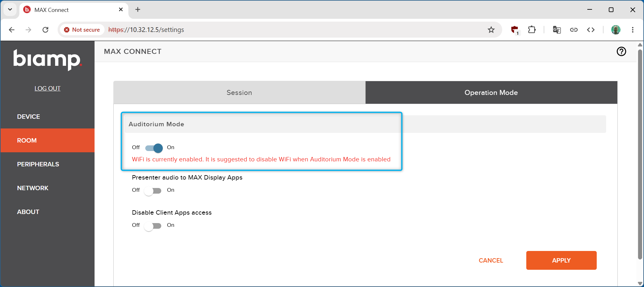The width and height of the screenshot is (644, 287).
Task: Open the Chrome three-dot menu
Action: (x=632, y=30)
